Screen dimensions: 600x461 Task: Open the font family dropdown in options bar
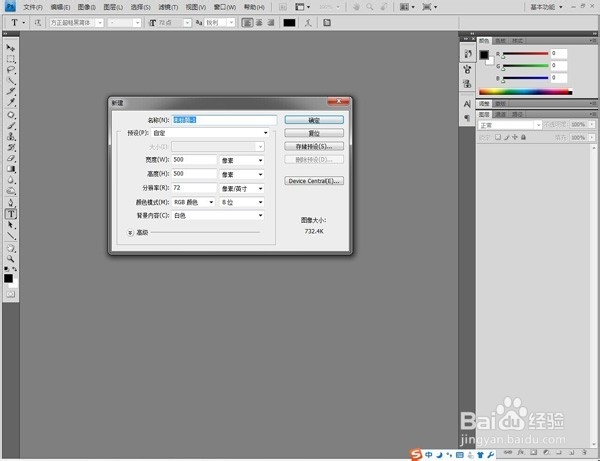click(76, 23)
